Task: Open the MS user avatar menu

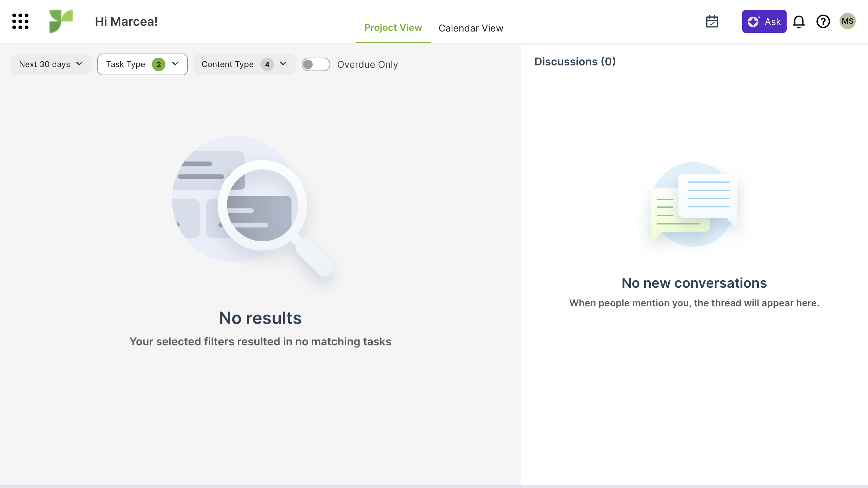Action: (x=847, y=21)
